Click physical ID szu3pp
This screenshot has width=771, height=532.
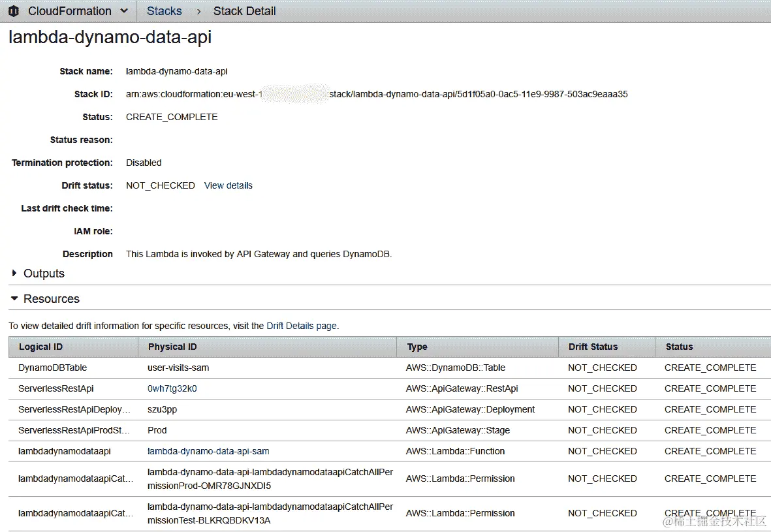coord(163,409)
